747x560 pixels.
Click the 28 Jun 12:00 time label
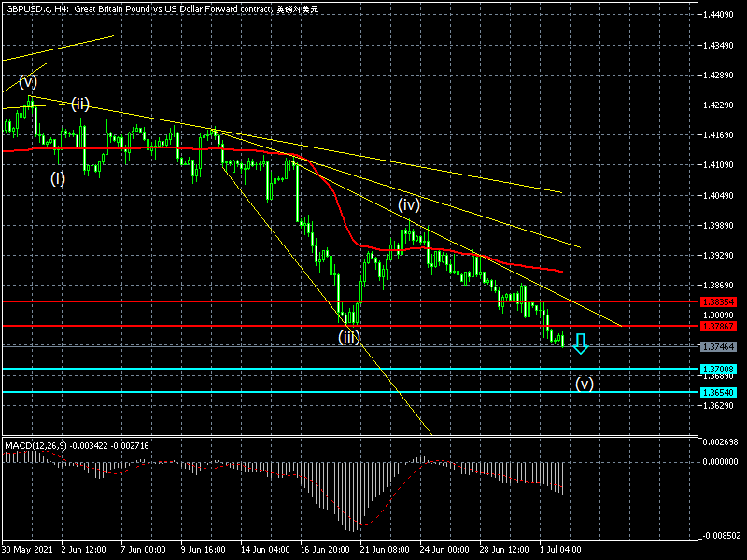504,550
